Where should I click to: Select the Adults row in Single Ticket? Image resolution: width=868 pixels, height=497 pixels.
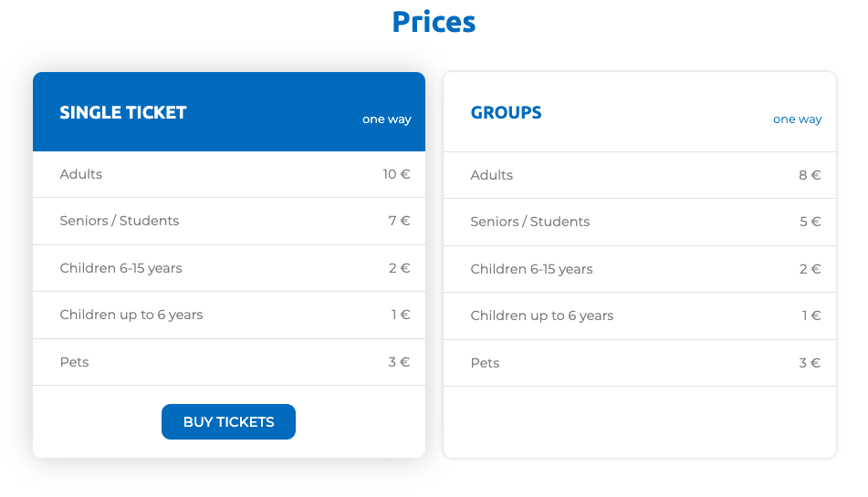click(229, 175)
